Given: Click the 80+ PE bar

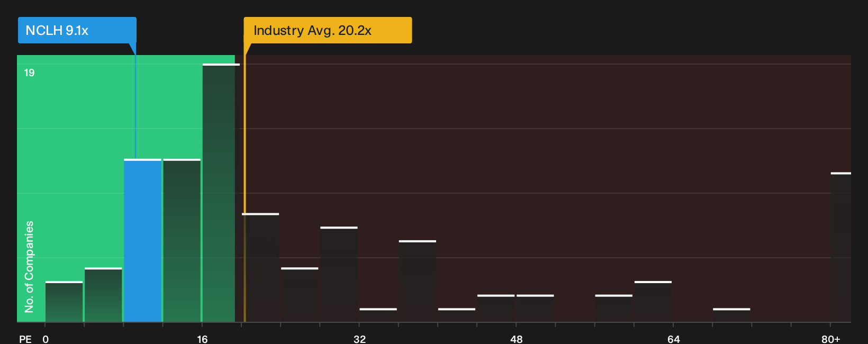Looking at the screenshot, I should (841, 247).
